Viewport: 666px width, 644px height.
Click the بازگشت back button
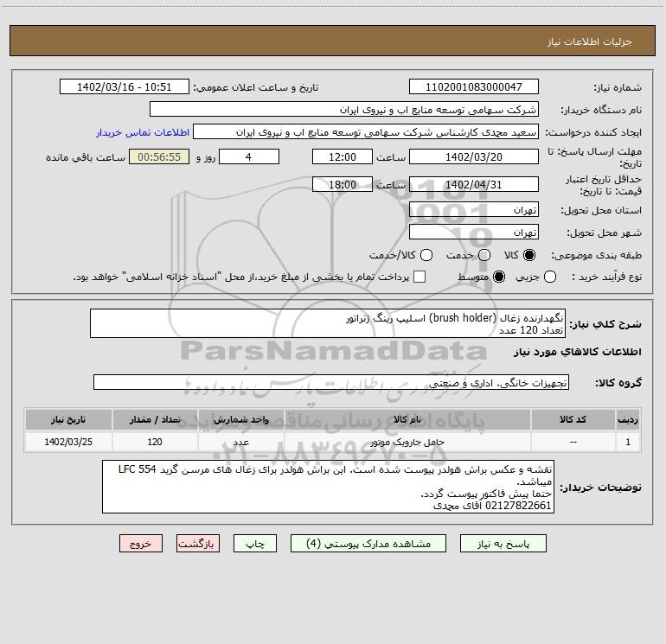click(198, 544)
